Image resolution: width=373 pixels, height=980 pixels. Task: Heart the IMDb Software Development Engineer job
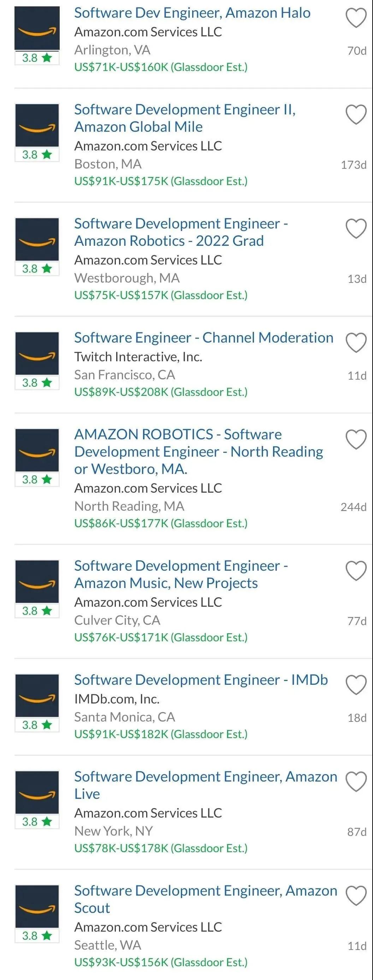coord(356,685)
